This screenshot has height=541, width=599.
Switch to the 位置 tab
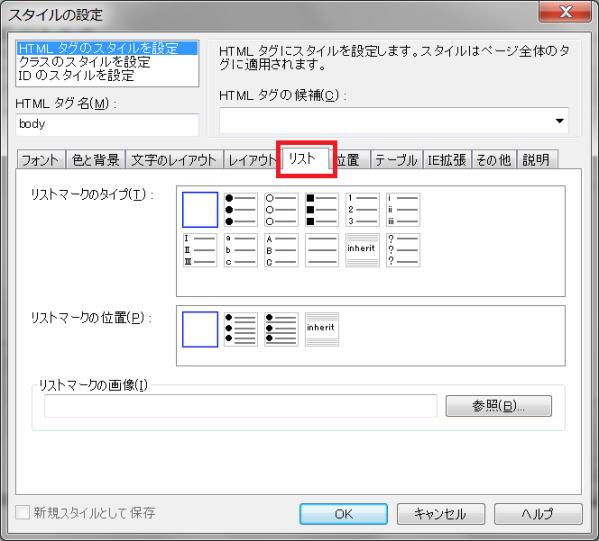point(350,160)
